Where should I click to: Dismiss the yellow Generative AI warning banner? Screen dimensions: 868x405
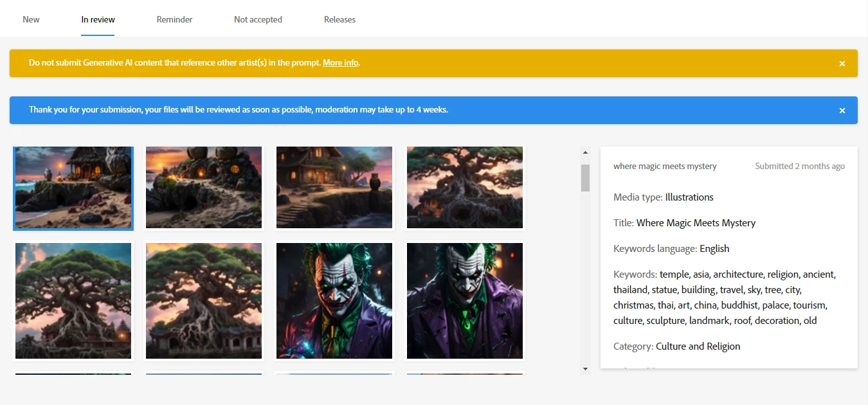842,64
